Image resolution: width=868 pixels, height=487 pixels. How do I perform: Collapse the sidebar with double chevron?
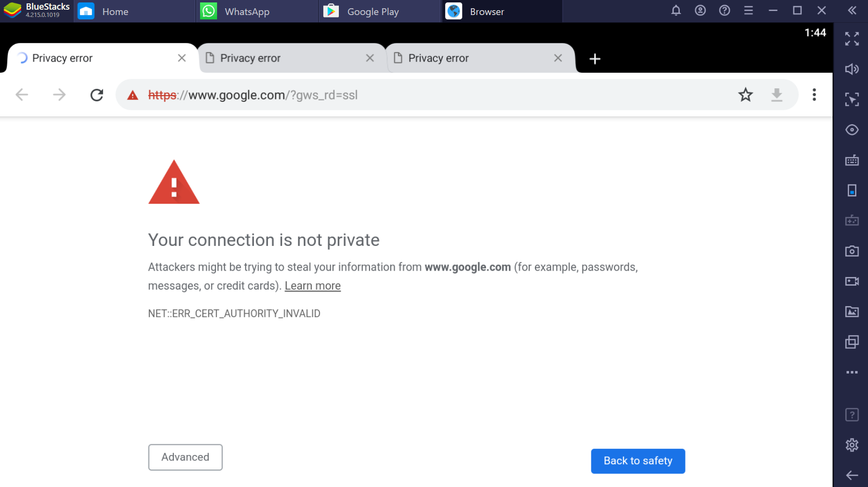pos(851,11)
